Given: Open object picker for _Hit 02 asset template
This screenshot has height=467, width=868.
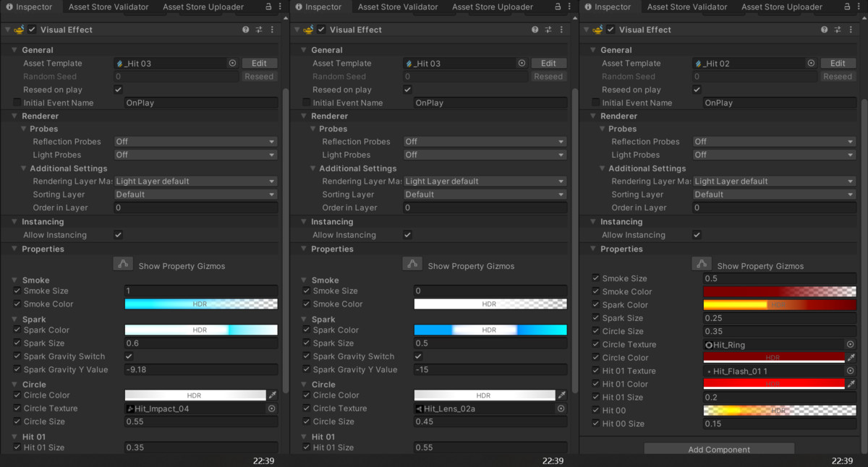Looking at the screenshot, I should [811, 64].
